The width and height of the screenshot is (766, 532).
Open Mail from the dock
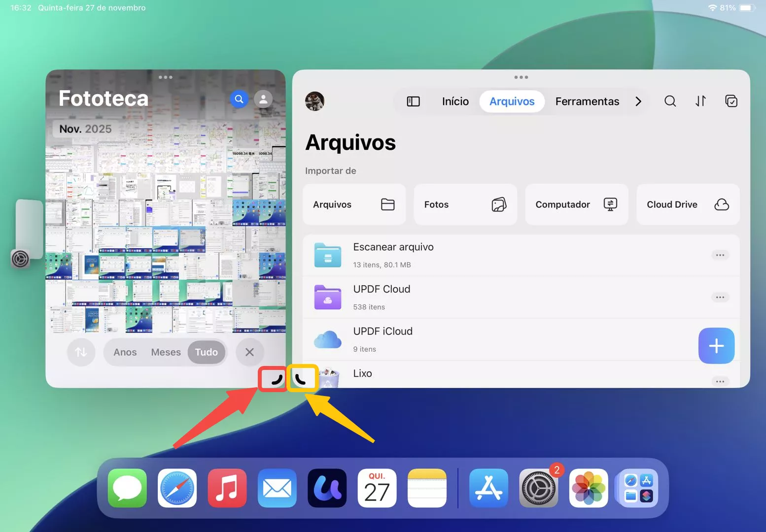(x=277, y=488)
